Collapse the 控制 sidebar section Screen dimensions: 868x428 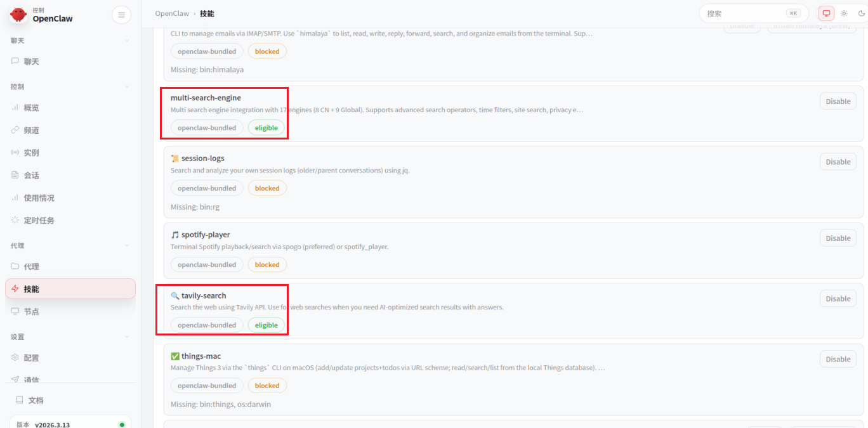click(x=127, y=86)
